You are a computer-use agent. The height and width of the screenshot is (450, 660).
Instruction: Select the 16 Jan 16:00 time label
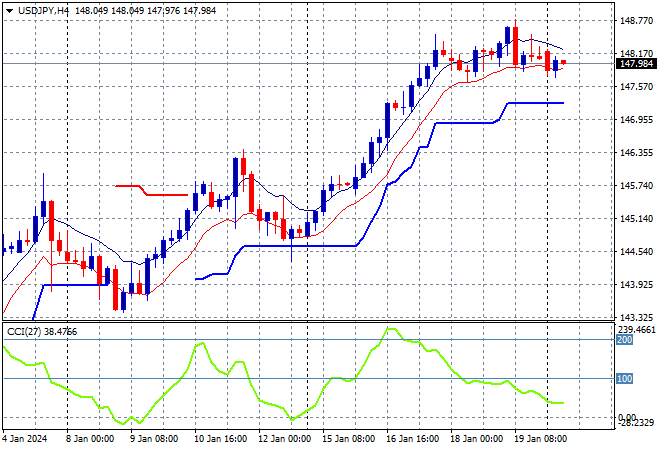click(412, 439)
